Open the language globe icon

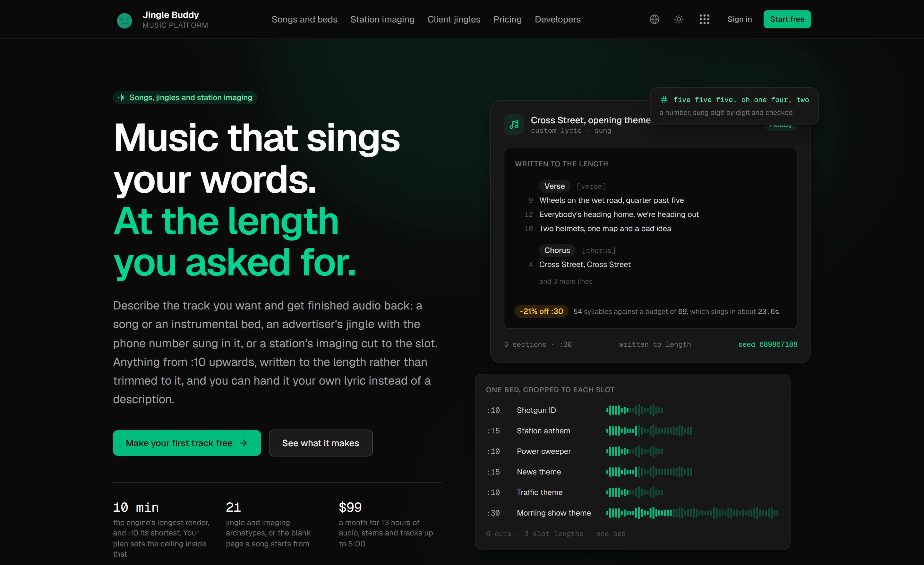click(x=654, y=19)
